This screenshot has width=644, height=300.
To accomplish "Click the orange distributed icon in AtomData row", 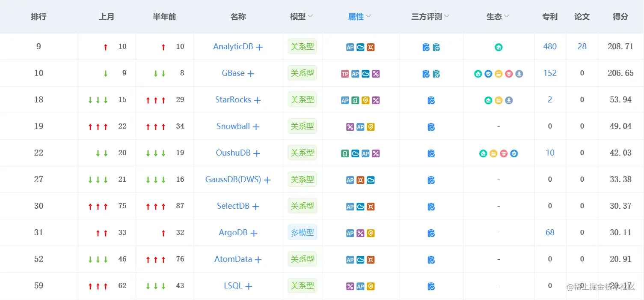I will pos(371,260).
